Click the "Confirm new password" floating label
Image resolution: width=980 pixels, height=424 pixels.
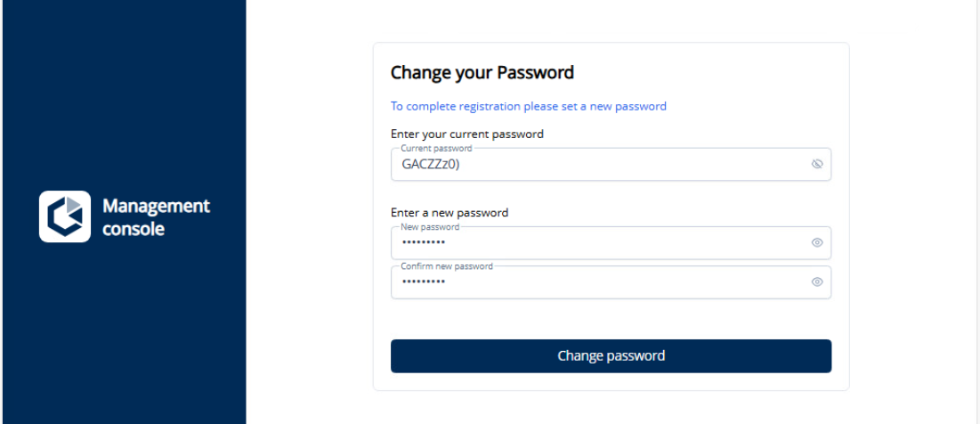coord(447,266)
